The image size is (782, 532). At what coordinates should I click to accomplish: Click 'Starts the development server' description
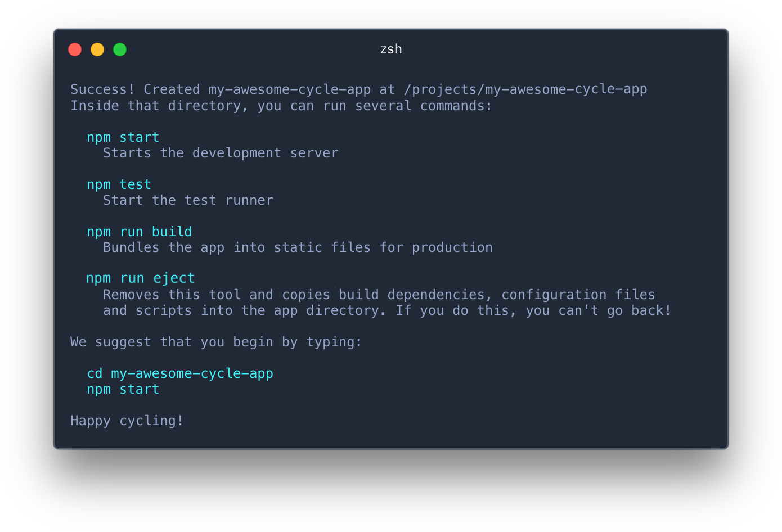click(221, 154)
